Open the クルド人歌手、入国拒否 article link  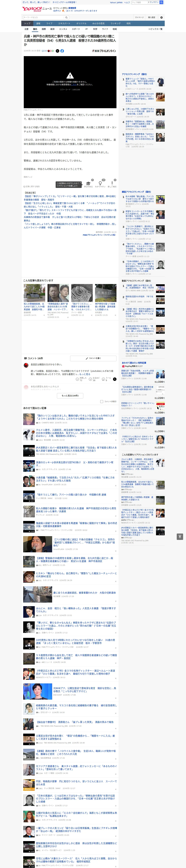point(76,433)
